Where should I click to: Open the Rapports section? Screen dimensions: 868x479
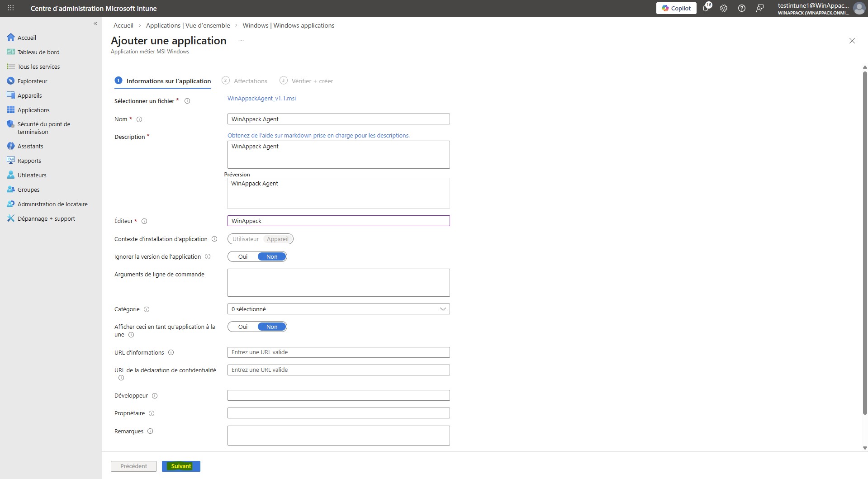(30, 160)
